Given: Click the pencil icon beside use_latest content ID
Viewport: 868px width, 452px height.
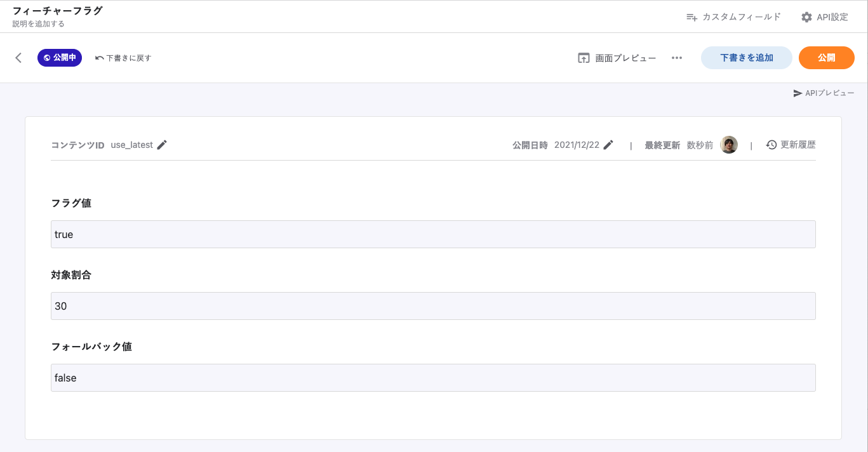Looking at the screenshot, I should coord(162,145).
